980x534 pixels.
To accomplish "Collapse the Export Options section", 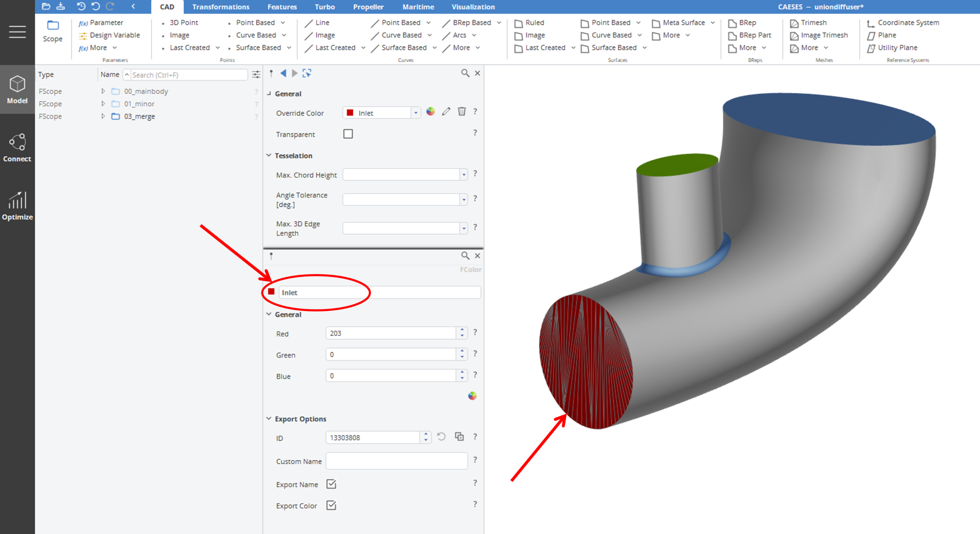I will (x=269, y=419).
